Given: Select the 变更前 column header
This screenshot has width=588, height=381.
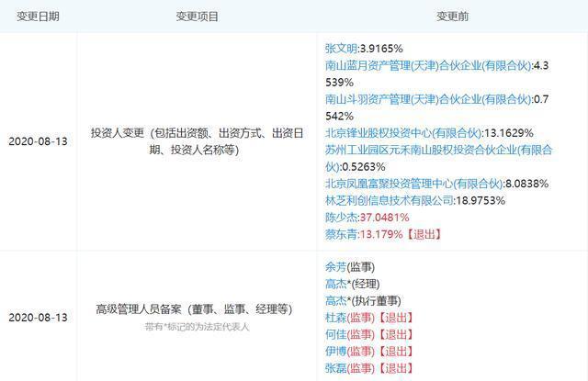Looking at the screenshot, I should click(x=452, y=17).
